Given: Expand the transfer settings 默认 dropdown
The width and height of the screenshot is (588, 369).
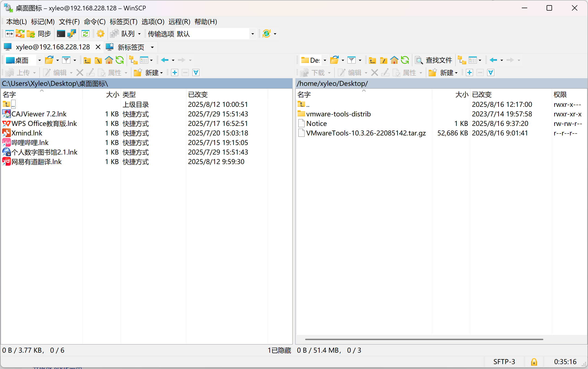Looking at the screenshot, I should tap(253, 34).
